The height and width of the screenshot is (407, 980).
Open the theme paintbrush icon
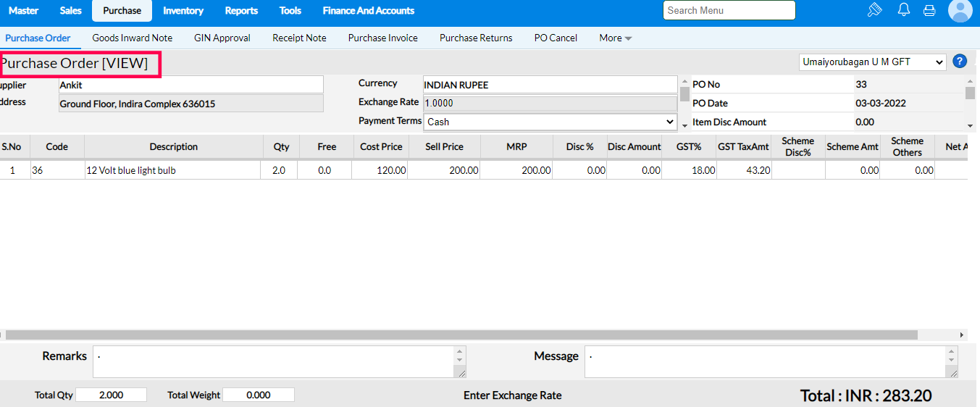pyautogui.click(x=874, y=10)
